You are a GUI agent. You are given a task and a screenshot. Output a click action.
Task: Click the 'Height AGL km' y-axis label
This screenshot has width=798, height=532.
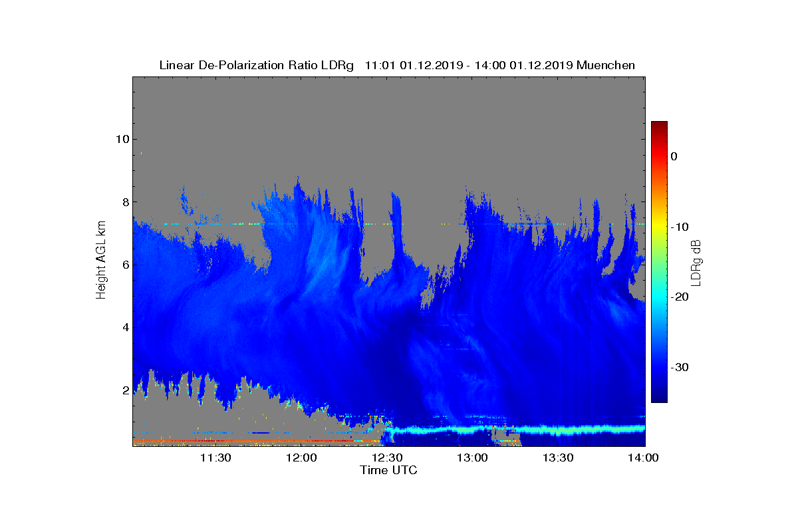(101, 261)
